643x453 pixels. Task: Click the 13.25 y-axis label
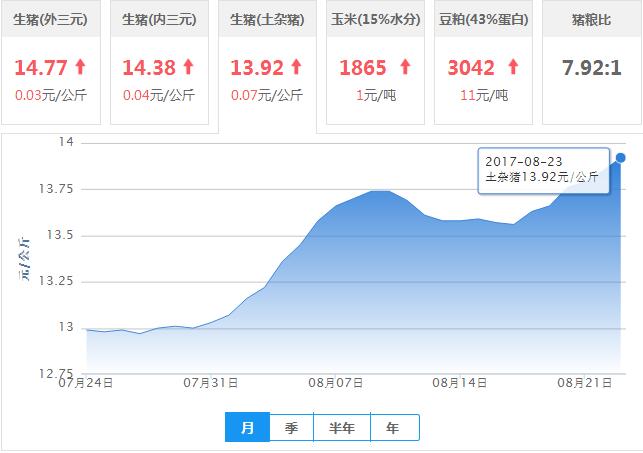click(x=56, y=281)
